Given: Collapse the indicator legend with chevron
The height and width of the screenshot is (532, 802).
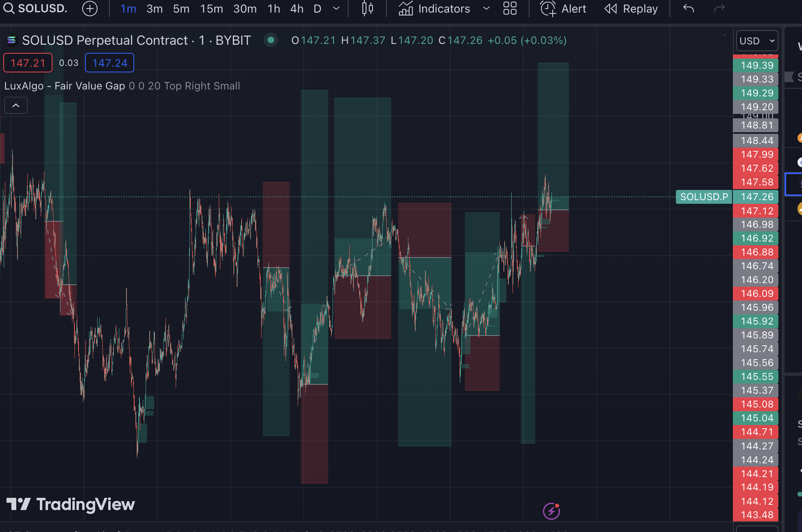Looking at the screenshot, I should coord(16,105).
